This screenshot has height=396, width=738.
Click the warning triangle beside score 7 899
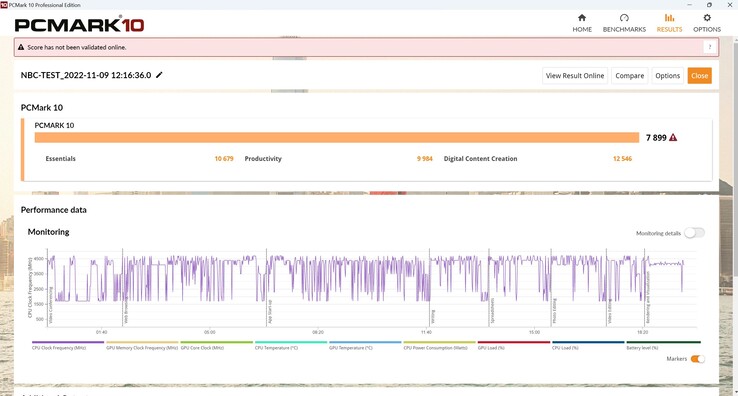pyautogui.click(x=673, y=137)
